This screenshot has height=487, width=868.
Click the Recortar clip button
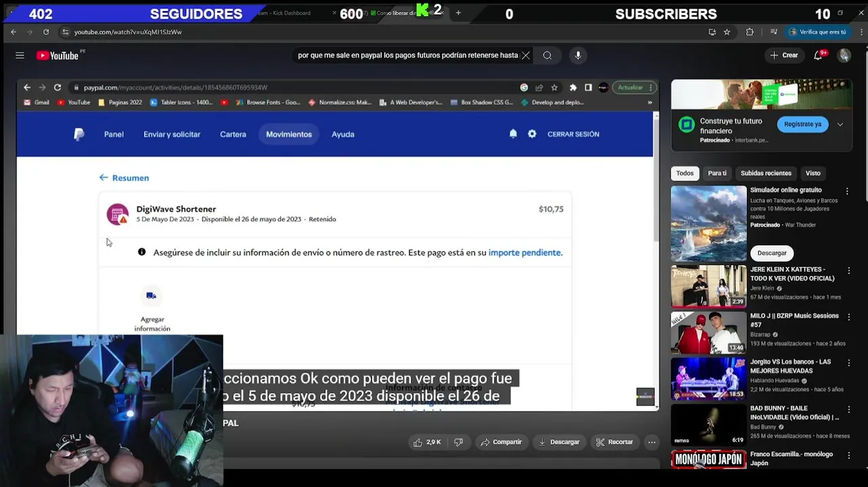click(x=614, y=442)
